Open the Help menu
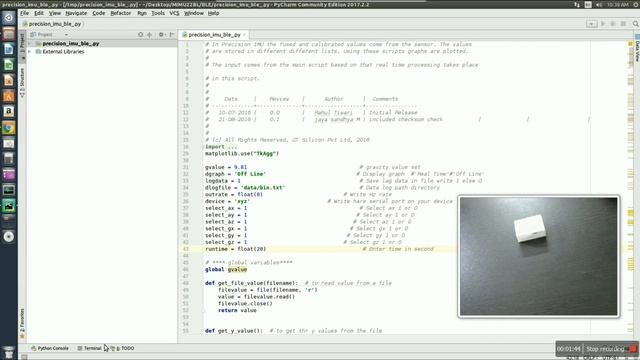The width and height of the screenshot is (640, 360). [x=213, y=13]
